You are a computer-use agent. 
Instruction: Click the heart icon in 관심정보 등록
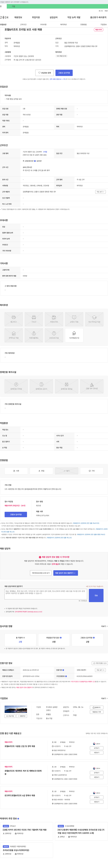(39, 73)
